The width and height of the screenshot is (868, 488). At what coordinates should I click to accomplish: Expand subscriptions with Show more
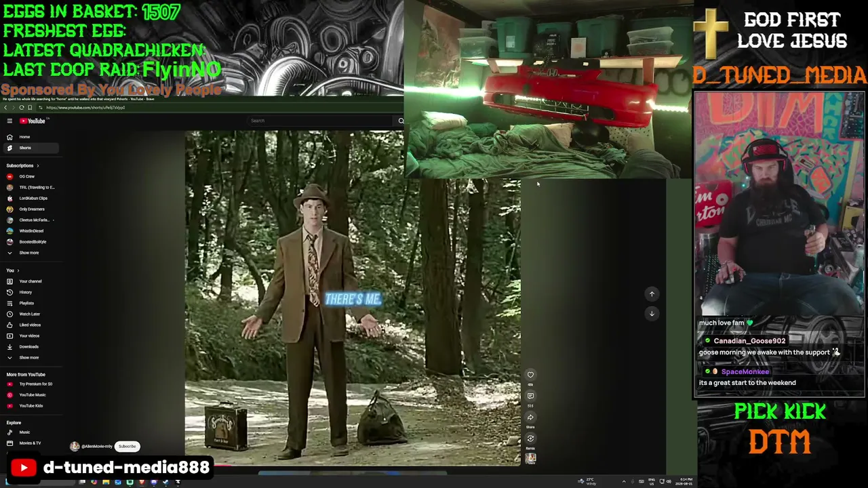(31, 252)
